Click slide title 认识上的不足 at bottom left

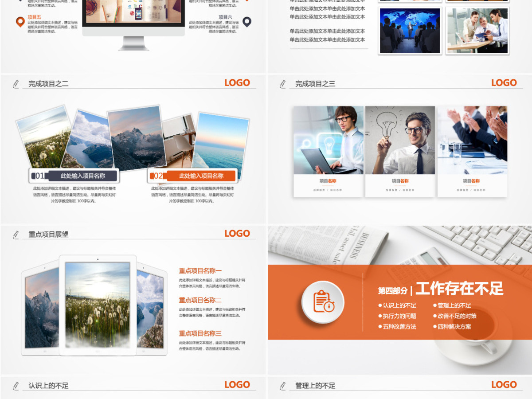tap(48, 386)
